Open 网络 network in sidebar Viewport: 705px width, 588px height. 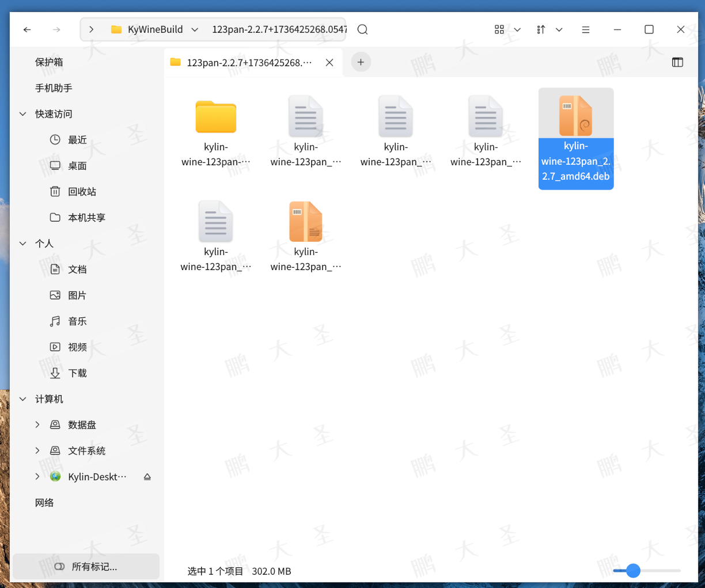44,503
